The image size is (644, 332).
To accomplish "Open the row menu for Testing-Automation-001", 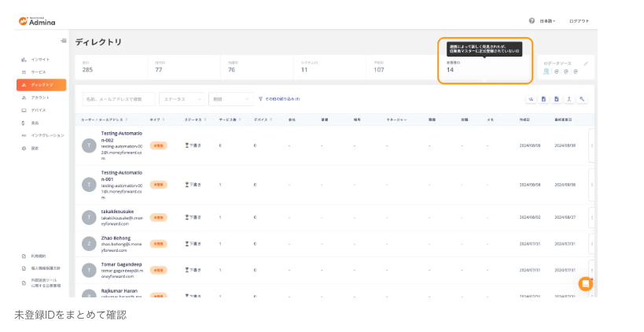I will [x=592, y=185].
